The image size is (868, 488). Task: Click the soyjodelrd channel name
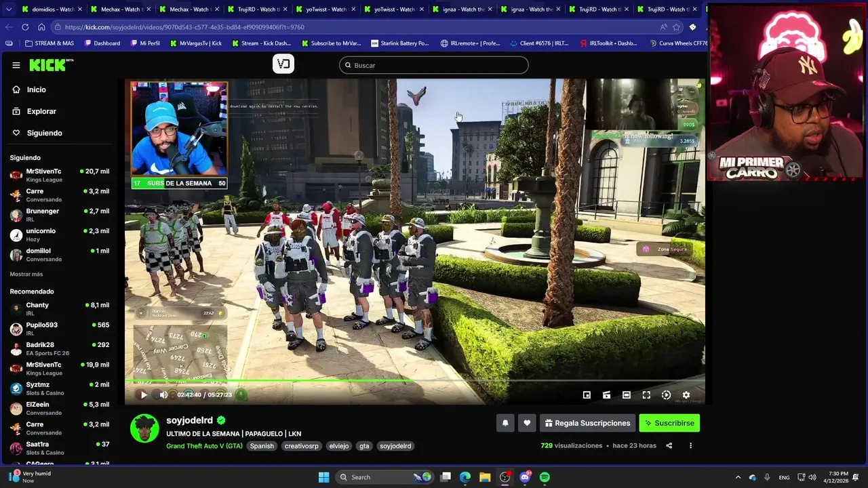(x=190, y=420)
